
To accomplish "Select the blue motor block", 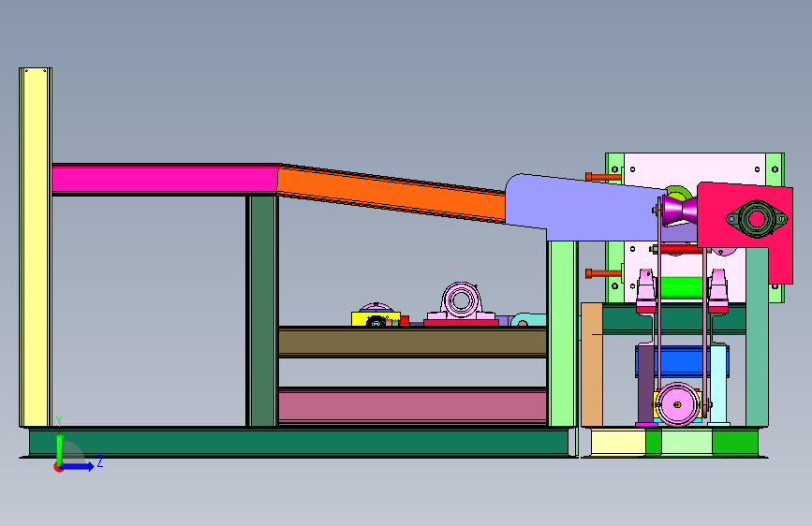I will point(681,361).
